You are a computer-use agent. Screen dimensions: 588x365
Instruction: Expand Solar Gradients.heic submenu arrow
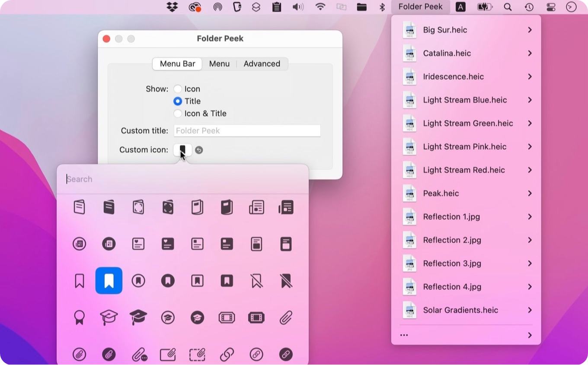[x=530, y=310]
